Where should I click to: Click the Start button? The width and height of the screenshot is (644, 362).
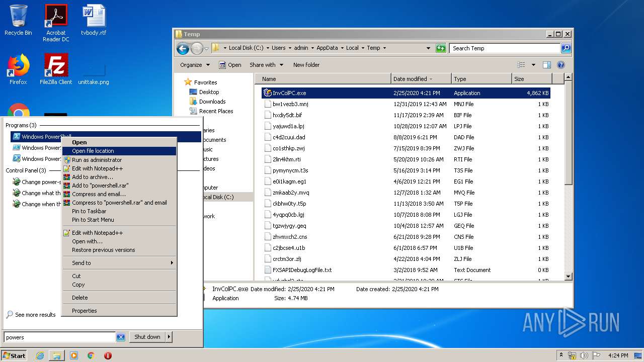point(15,355)
